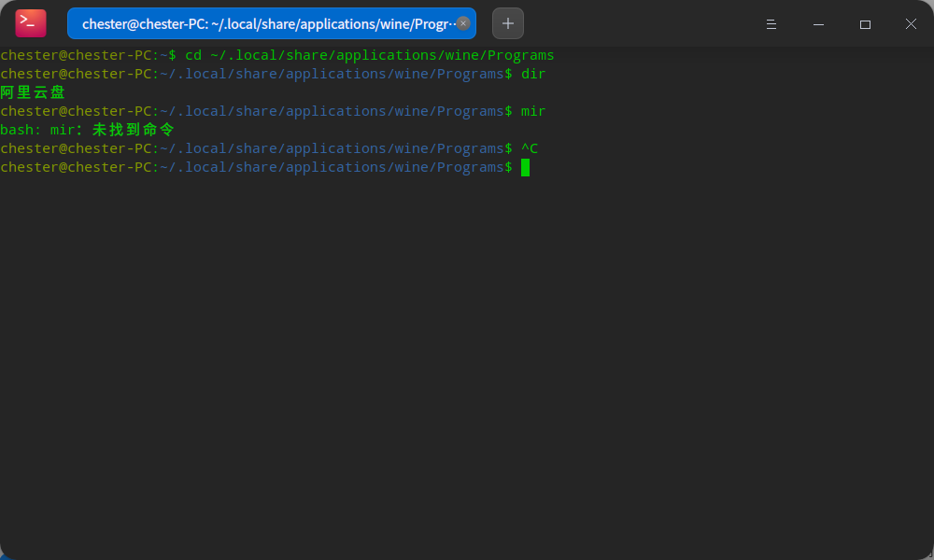Viewport: 934px width, 560px height.
Task: Click the green $ prompt symbol on the last line
Action: (x=509, y=167)
